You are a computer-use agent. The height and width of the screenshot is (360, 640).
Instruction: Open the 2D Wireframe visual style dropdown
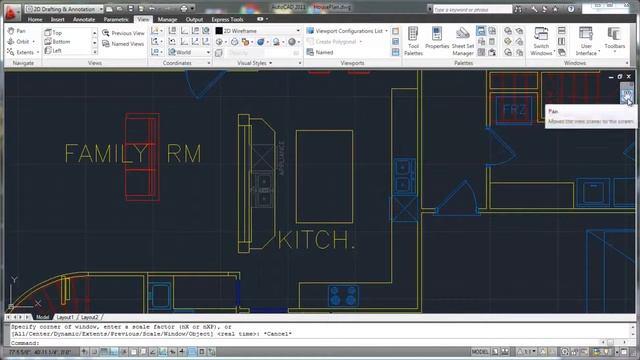[258, 31]
